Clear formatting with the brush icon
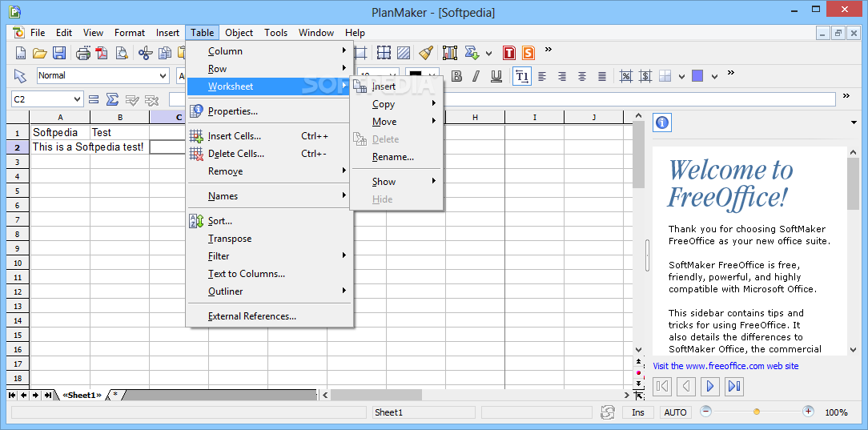 pyautogui.click(x=425, y=53)
